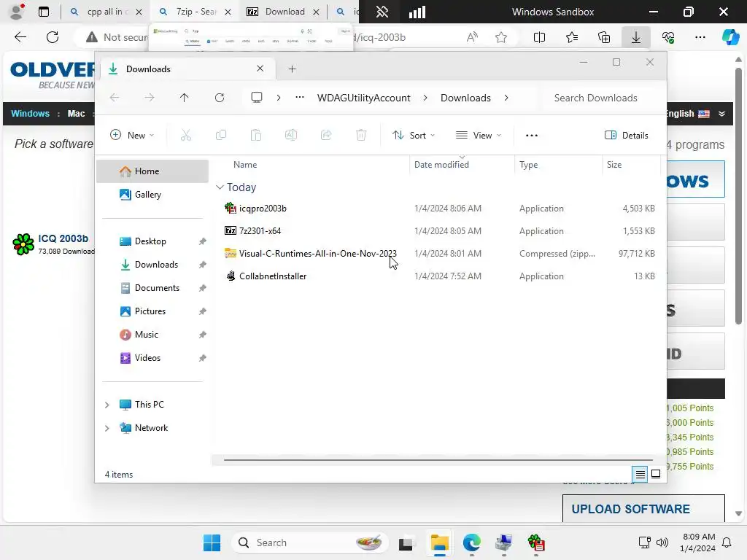
Task: Click the PC monitor icon in the address bar
Action: point(257,98)
